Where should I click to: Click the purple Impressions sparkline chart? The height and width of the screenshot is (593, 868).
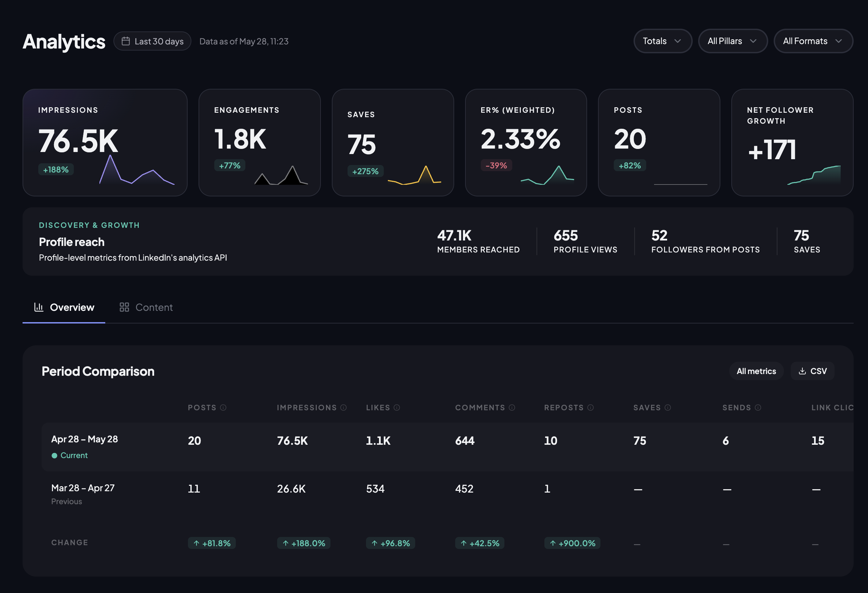pyautogui.click(x=137, y=170)
